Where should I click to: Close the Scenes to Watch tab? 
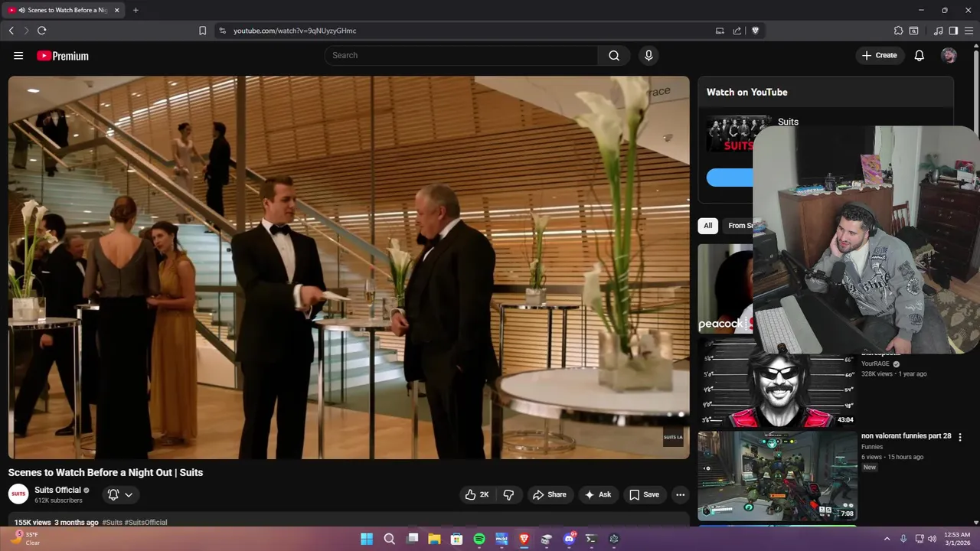pos(116,10)
